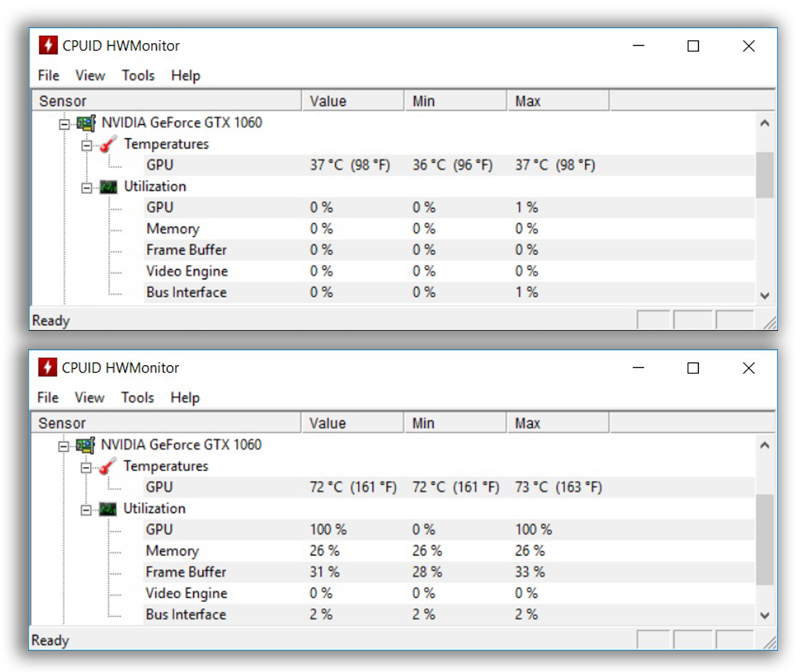797x672 pixels.
Task: Click the scrollbar thumb in bottom window
Action: tap(765, 539)
